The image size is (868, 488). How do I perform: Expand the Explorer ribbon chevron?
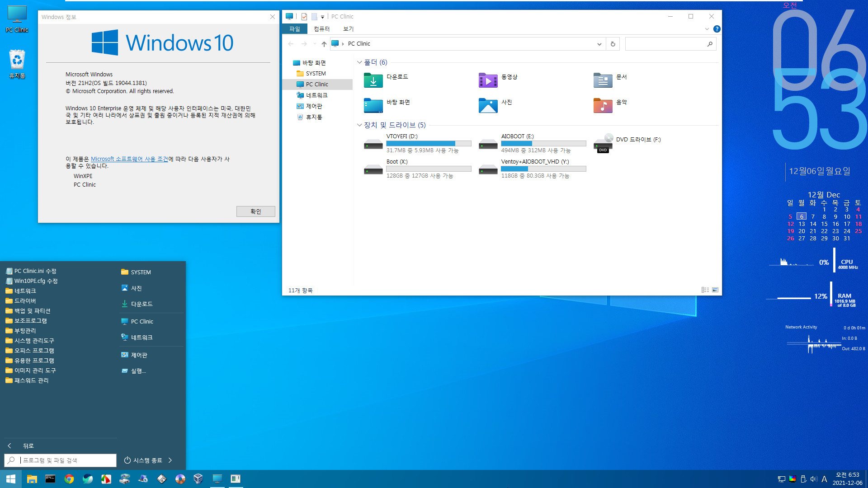tap(707, 29)
